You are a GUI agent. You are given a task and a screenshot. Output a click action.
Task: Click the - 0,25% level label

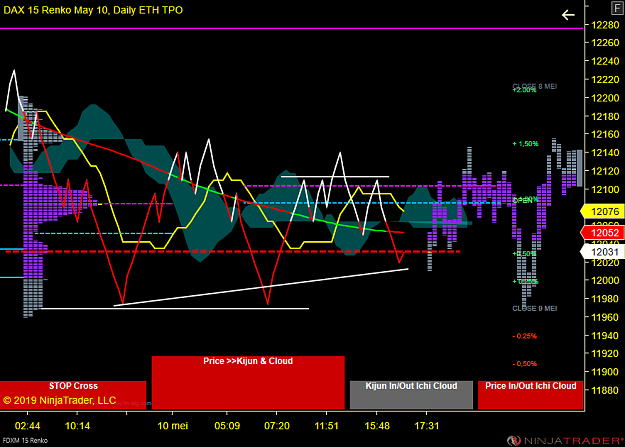[525, 336]
